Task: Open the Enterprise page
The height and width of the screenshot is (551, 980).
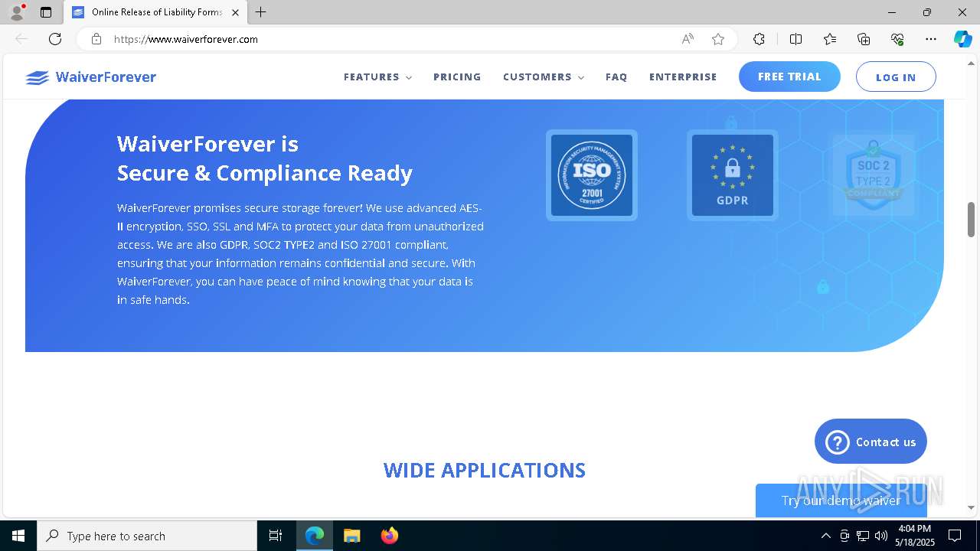Action: tap(683, 77)
